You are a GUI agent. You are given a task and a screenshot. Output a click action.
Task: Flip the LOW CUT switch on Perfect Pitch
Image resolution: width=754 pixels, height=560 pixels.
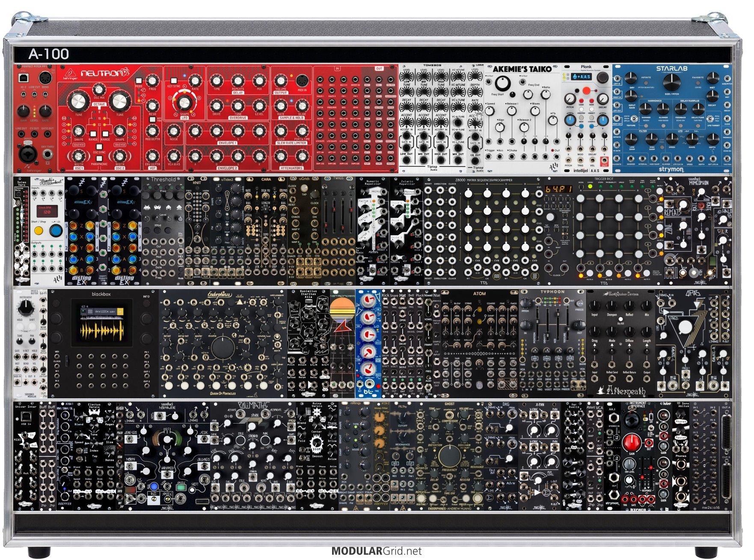34,95
